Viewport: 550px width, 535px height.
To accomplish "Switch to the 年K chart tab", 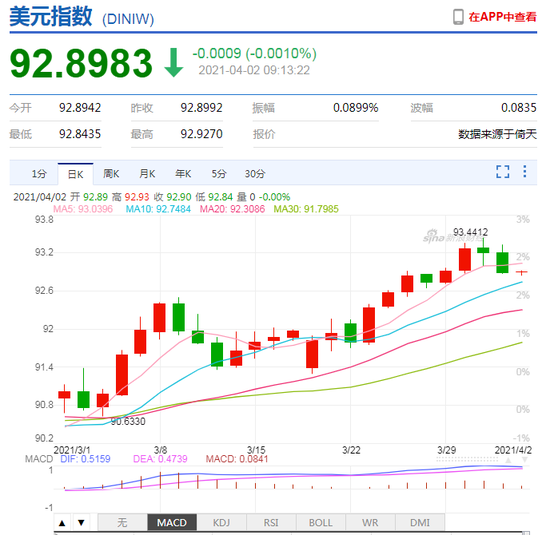I will click(x=183, y=174).
